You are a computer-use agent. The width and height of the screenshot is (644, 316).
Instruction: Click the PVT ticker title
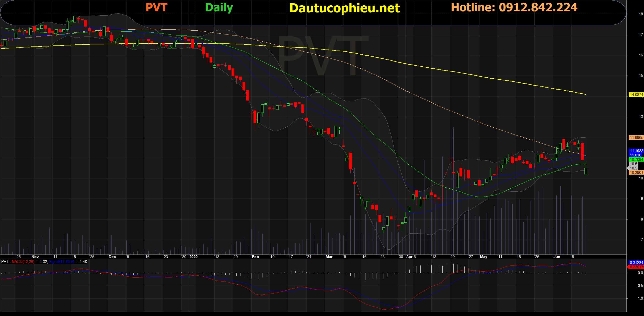(156, 7)
